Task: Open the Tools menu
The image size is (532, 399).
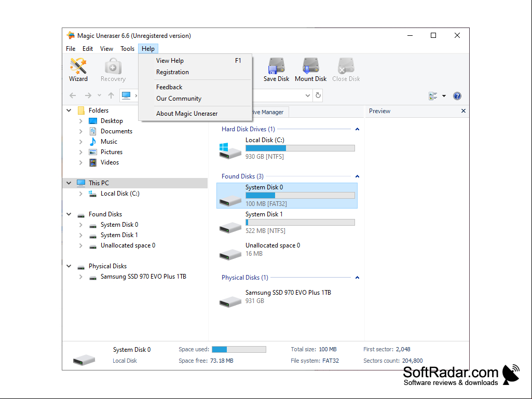Action: click(x=127, y=49)
